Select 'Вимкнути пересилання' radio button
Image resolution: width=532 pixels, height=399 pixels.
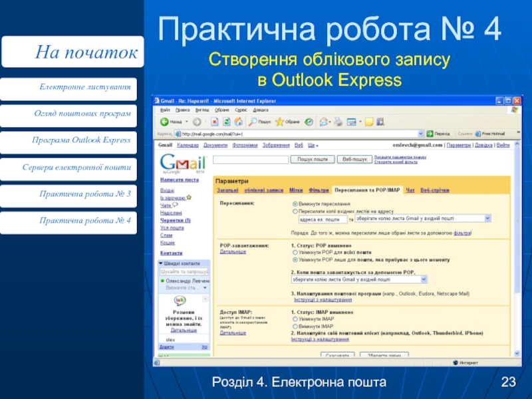295,204
